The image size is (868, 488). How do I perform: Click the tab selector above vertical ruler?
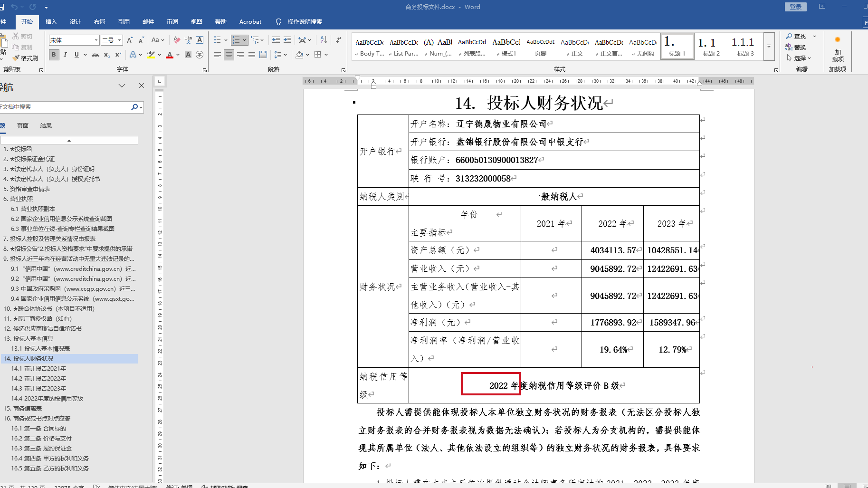[160, 81]
